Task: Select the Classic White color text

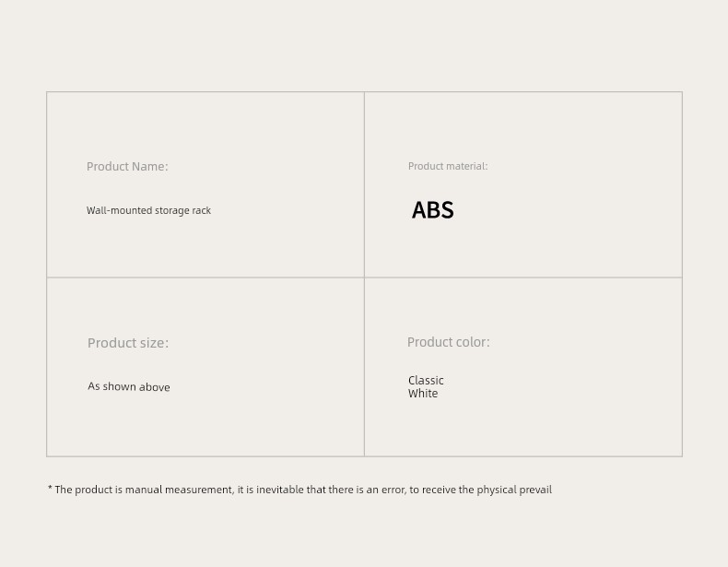Action: point(426,386)
